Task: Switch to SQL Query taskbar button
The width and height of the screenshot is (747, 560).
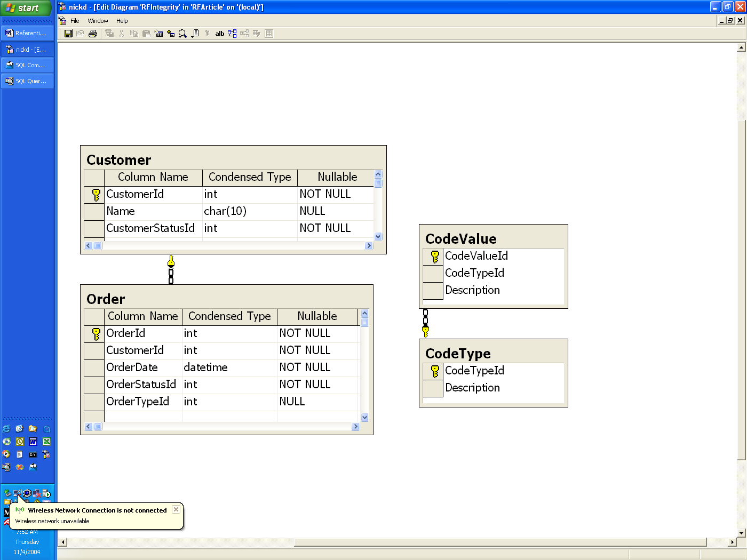Action: pos(28,81)
